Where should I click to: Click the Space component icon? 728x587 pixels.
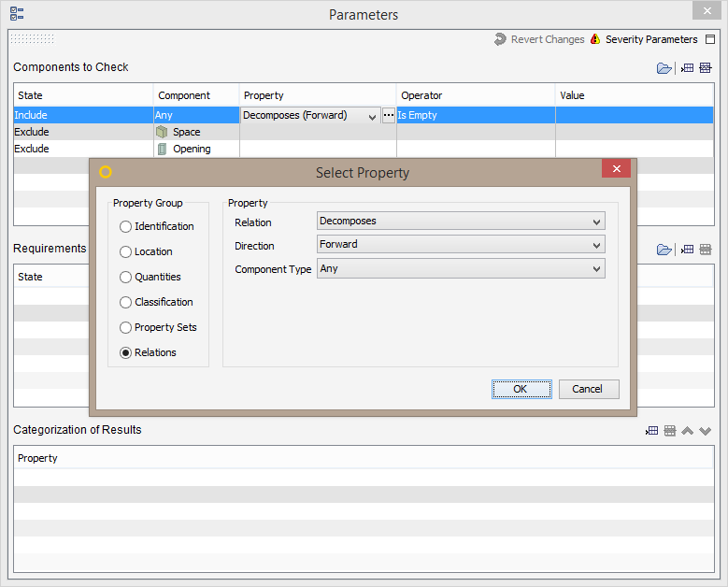point(162,132)
